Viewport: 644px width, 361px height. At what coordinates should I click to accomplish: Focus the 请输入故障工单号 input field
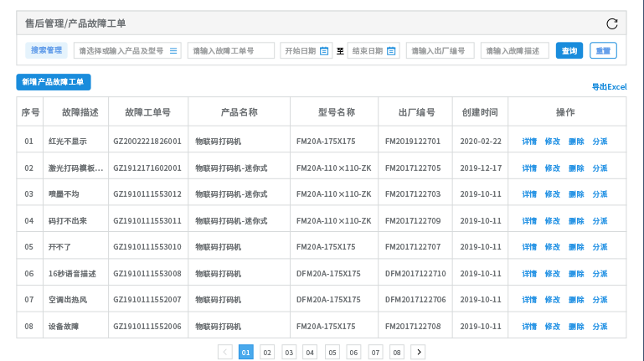tap(231, 51)
